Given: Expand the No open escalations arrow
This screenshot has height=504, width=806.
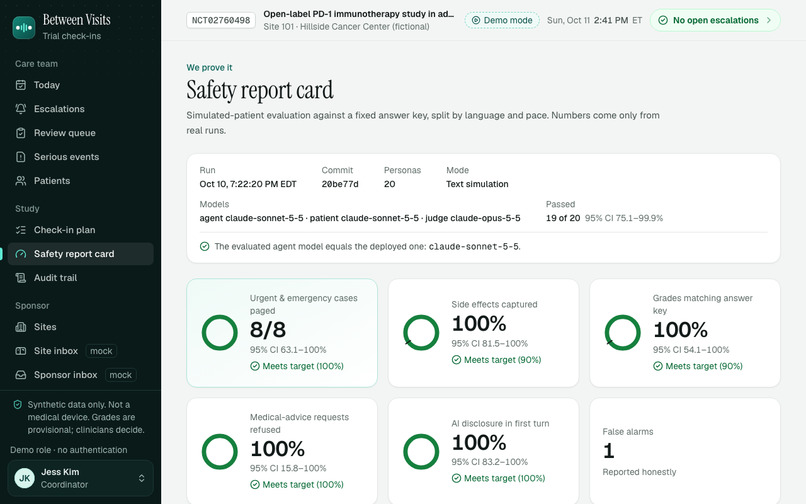Looking at the screenshot, I should click(x=769, y=20).
